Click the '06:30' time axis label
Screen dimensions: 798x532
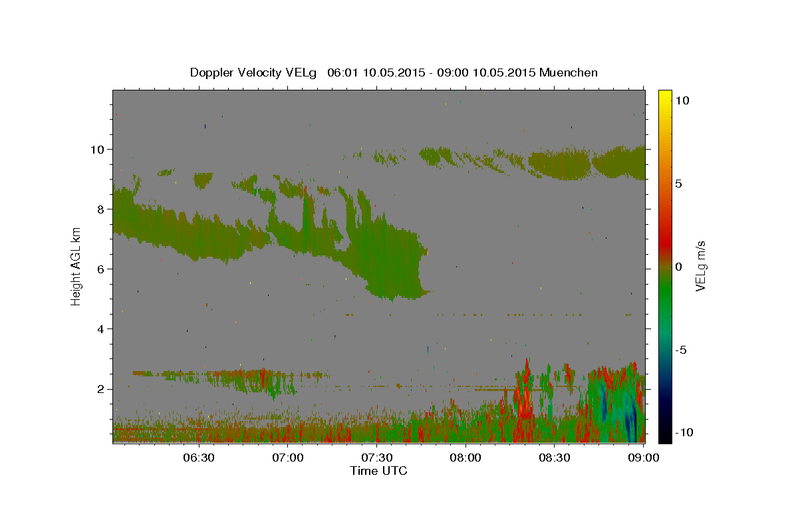tap(198, 458)
